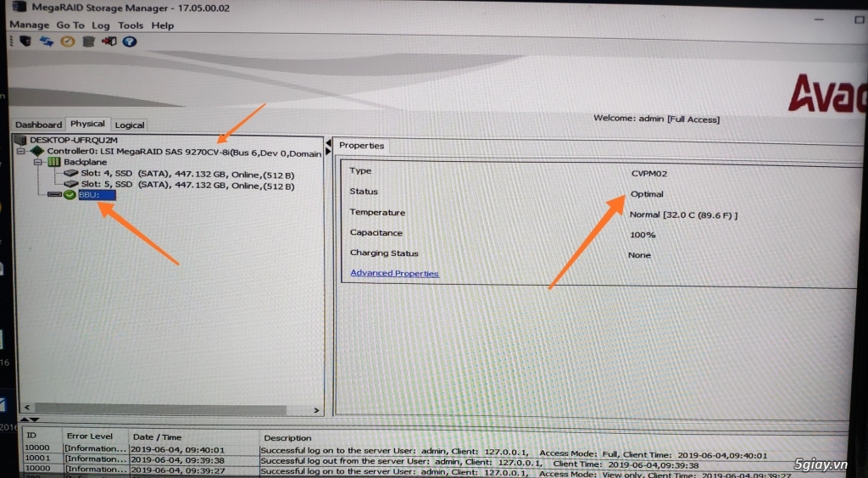Click the green checkmark status icon by BBU
This screenshot has height=478, width=868.
coord(70,195)
